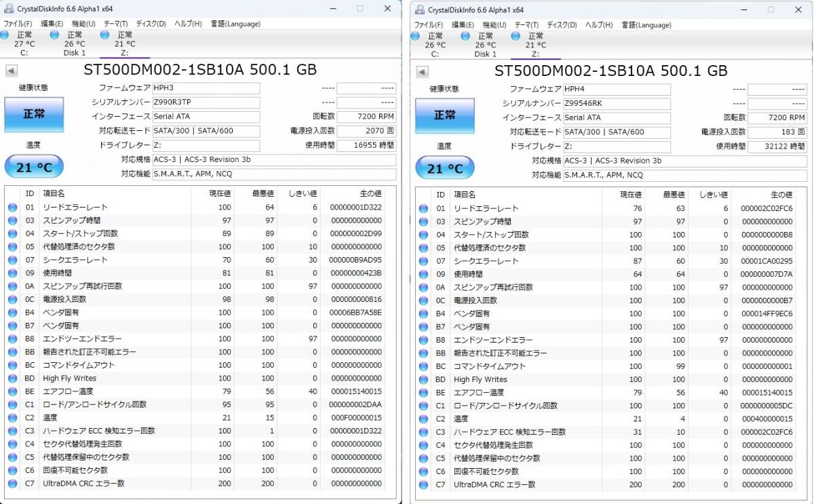Click the シリアルナンバー field showing Z995546RK
Image resolution: width=814 pixels, height=504 pixels.
(616, 103)
